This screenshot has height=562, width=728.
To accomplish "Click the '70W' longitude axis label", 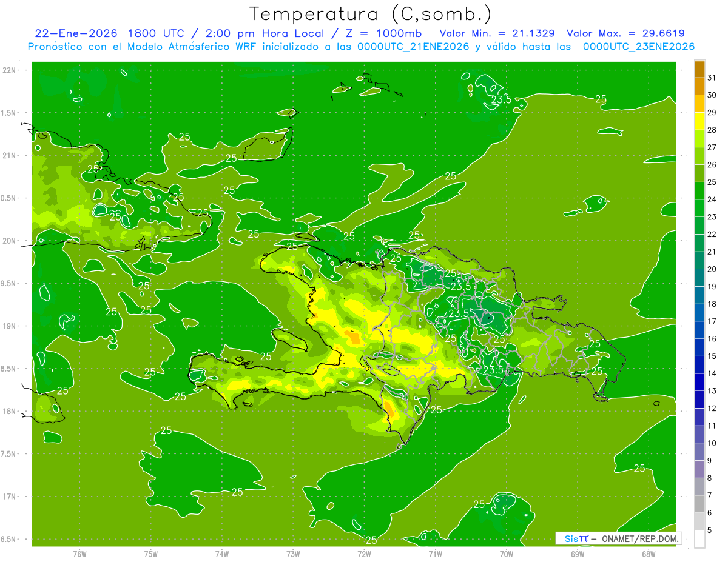I will [x=507, y=554].
